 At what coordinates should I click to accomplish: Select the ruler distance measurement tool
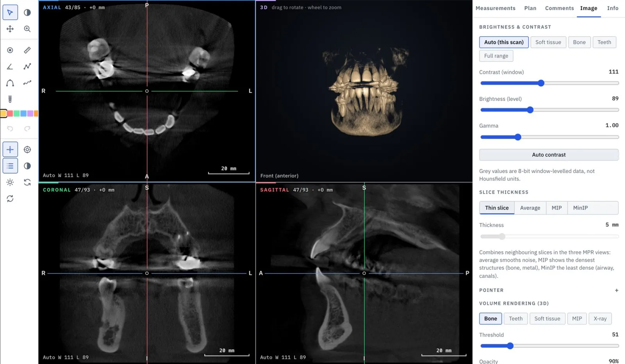coord(27,50)
